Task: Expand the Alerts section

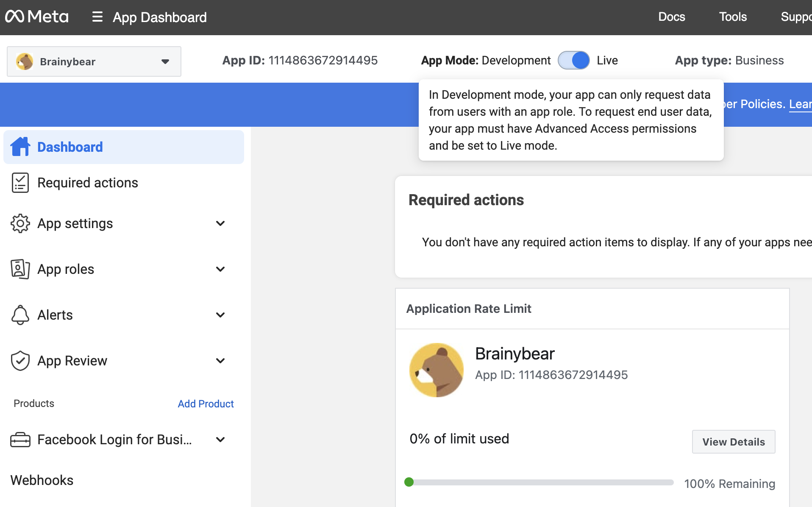Action: 220,315
